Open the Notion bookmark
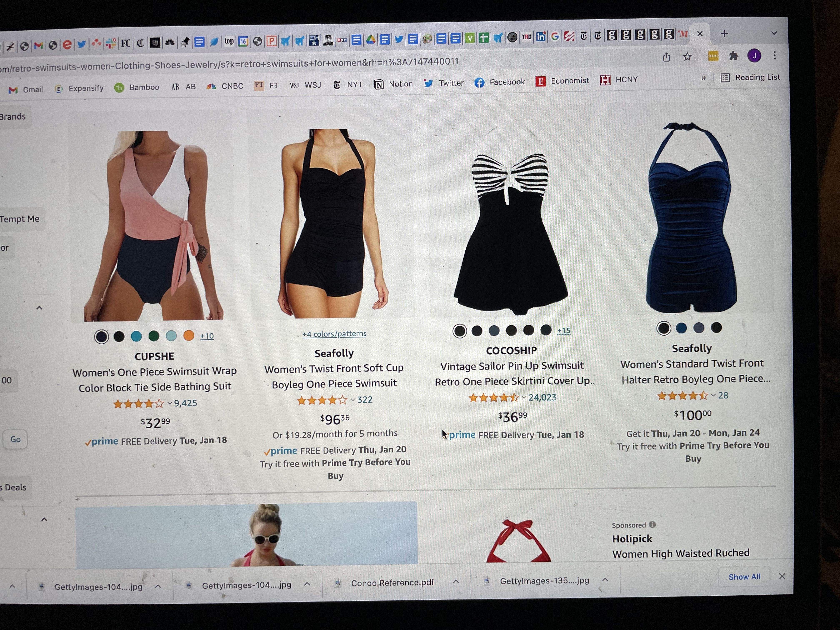 (393, 84)
